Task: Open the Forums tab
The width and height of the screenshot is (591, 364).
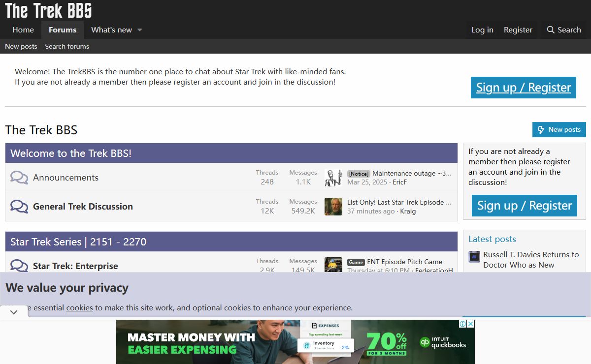Action: 63,30
